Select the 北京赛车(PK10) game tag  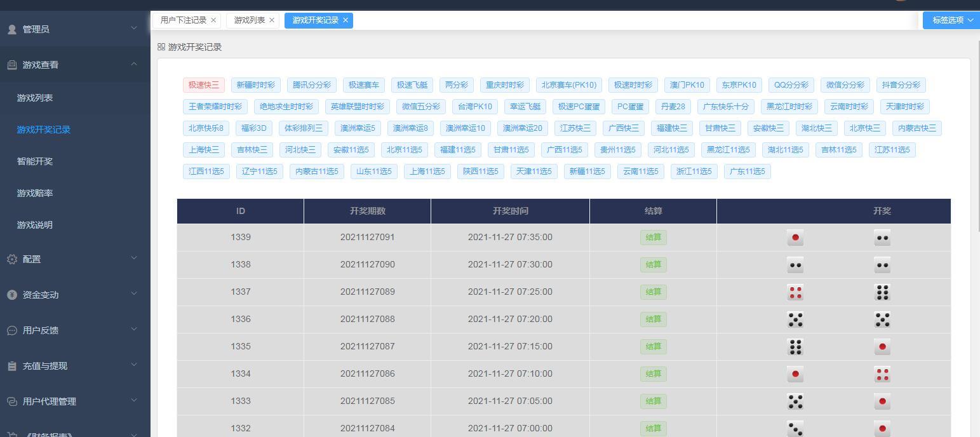tap(568, 85)
